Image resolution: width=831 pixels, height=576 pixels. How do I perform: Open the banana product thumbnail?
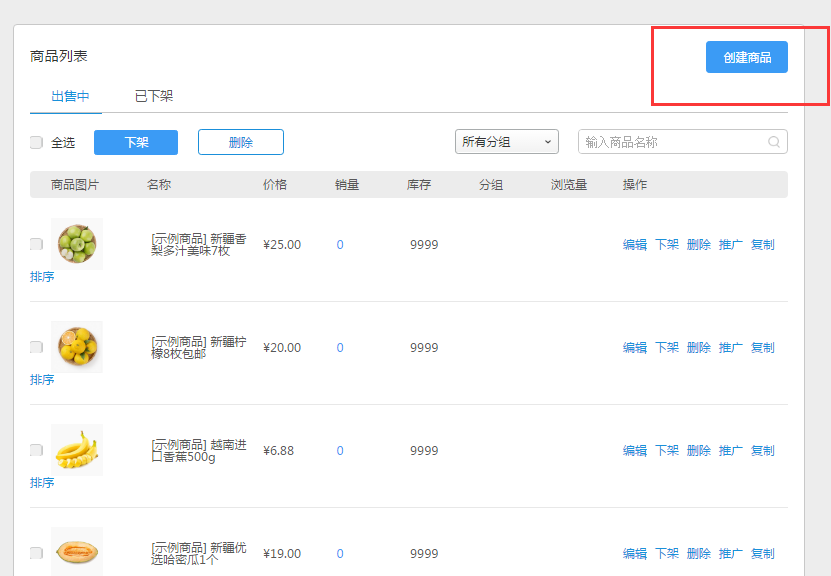[77, 450]
